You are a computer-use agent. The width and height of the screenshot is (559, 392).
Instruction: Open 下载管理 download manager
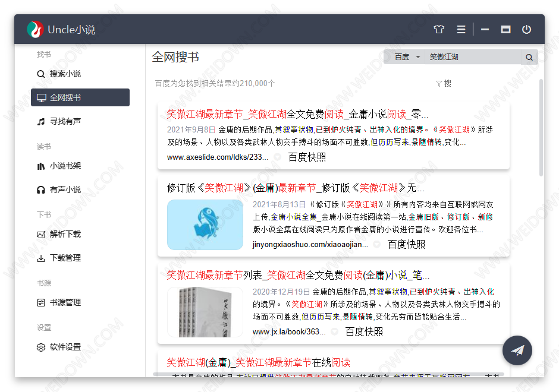[x=80, y=258]
